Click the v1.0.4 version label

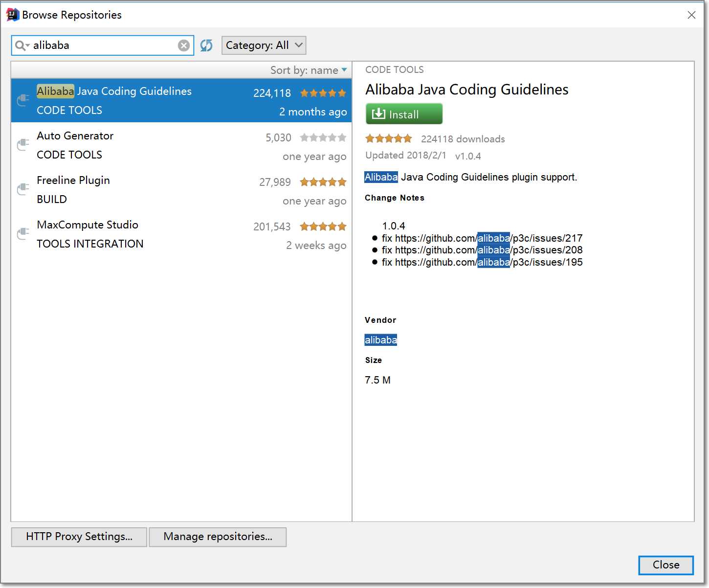click(x=468, y=156)
